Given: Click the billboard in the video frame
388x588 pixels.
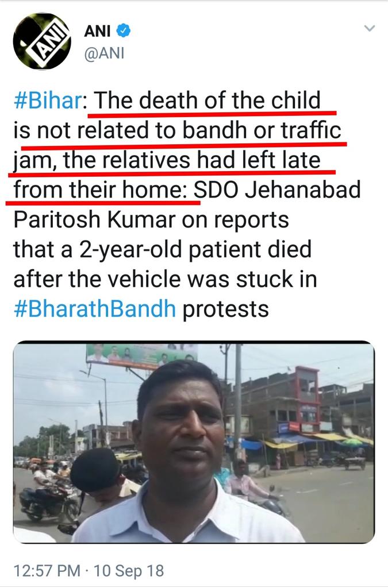Looking at the screenshot, I should pos(142,355).
